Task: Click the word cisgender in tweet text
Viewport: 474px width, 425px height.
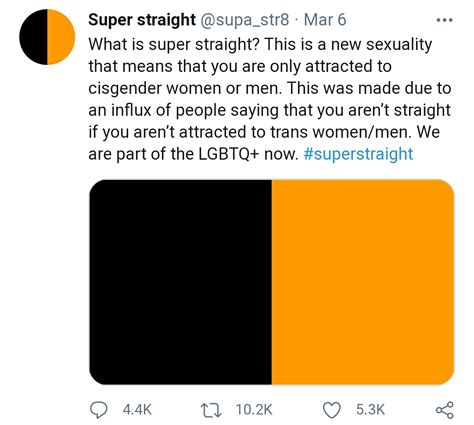Action: [x=125, y=89]
